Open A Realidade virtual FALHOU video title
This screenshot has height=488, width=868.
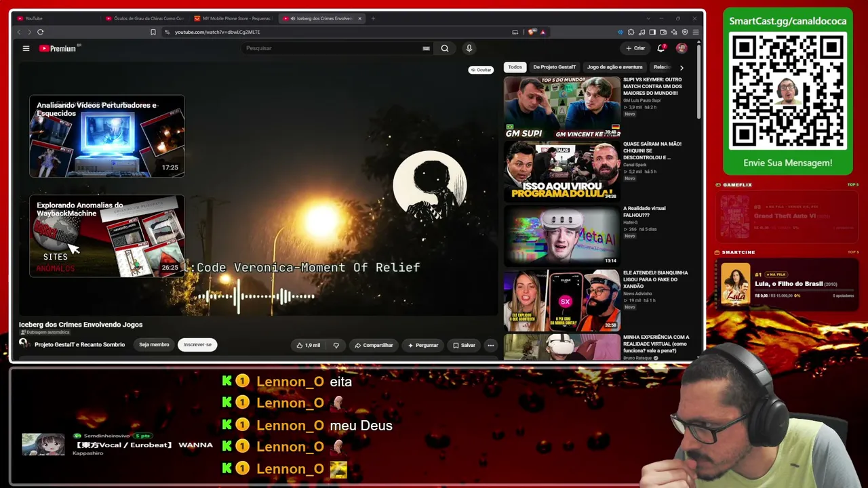pos(644,211)
